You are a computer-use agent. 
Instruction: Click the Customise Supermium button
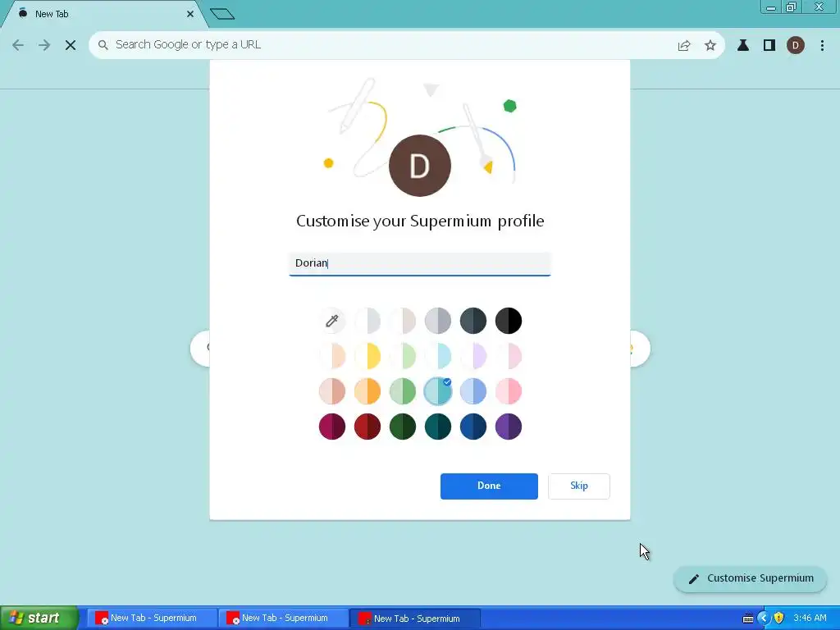click(x=750, y=578)
